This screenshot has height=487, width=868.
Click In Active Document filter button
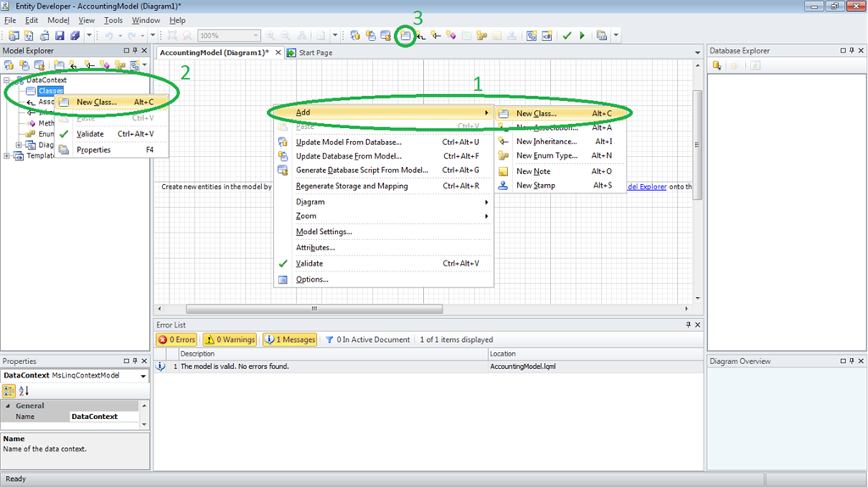tap(368, 339)
